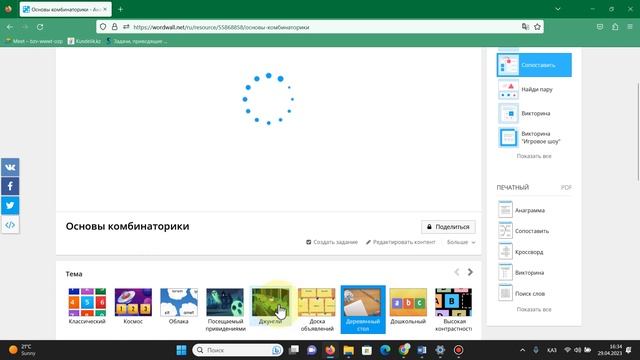Open the new tab plus button
The image size is (640, 360).
(120, 9)
